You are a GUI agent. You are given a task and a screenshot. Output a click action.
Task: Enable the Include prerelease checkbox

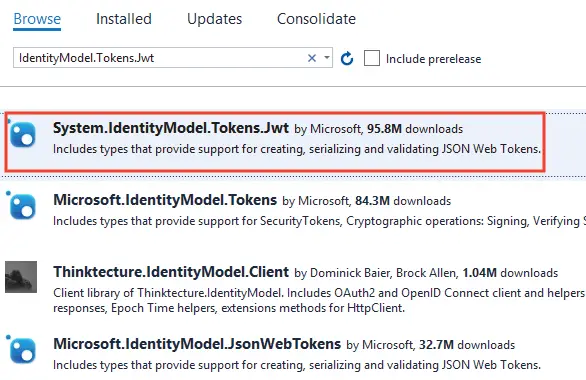coord(372,58)
